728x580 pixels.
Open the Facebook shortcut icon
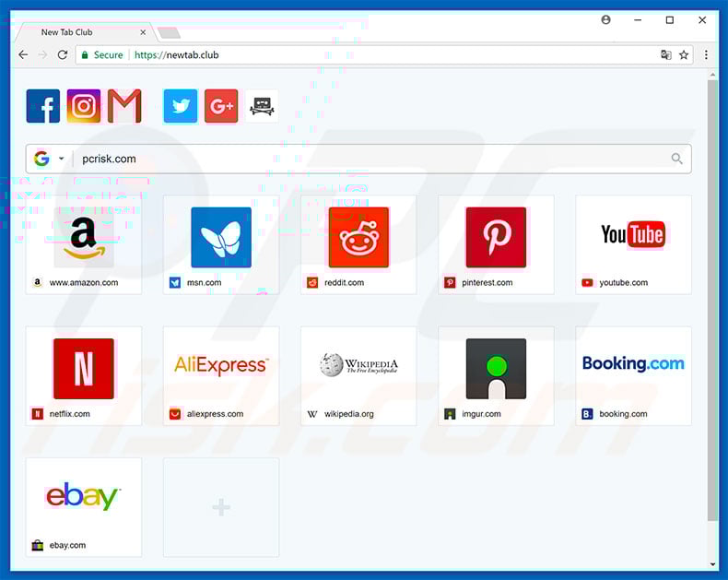pos(42,106)
